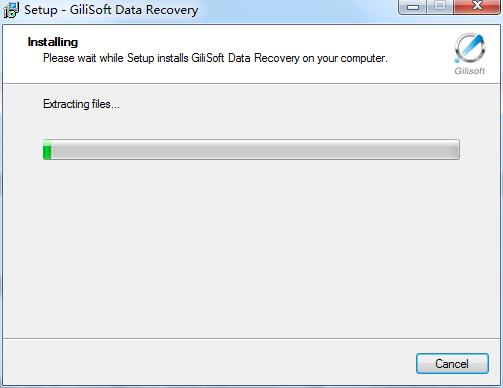Click the empty gray area below progress bar
Image resolution: width=503 pixels, height=388 pixels.
[x=251, y=248]
